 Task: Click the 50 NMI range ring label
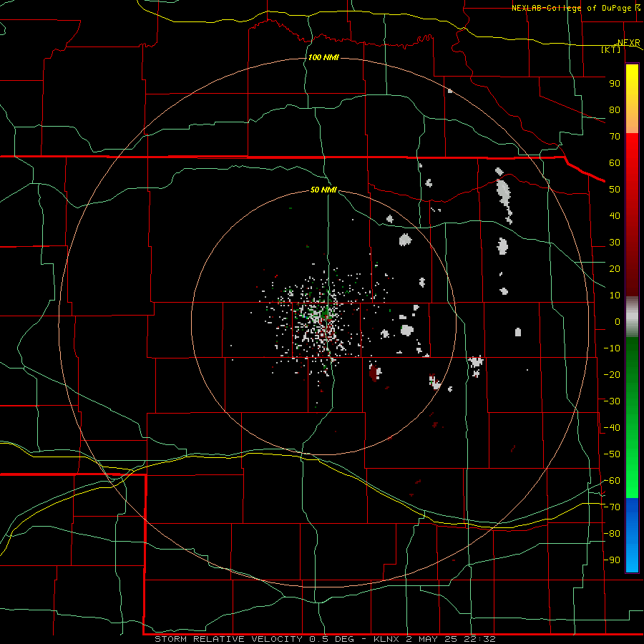[x=323, y=190]
